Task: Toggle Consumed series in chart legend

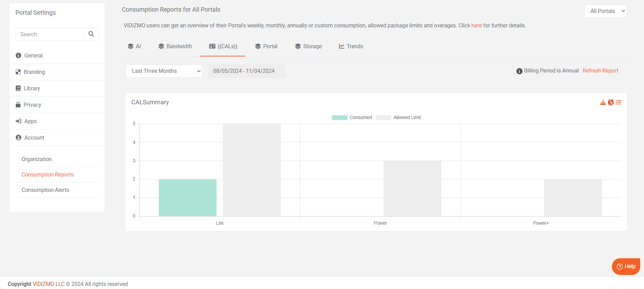Action: coord(352,118)
